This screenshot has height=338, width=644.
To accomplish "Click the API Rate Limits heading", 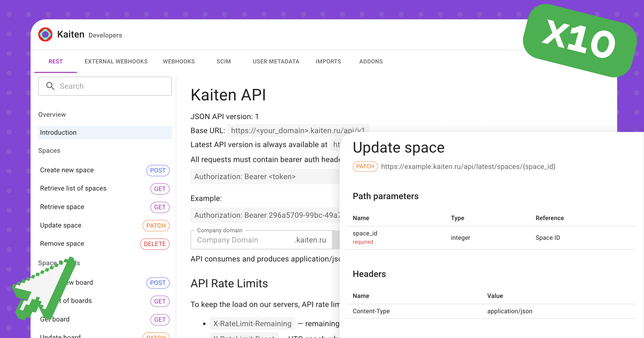I will tap(229, 284).
